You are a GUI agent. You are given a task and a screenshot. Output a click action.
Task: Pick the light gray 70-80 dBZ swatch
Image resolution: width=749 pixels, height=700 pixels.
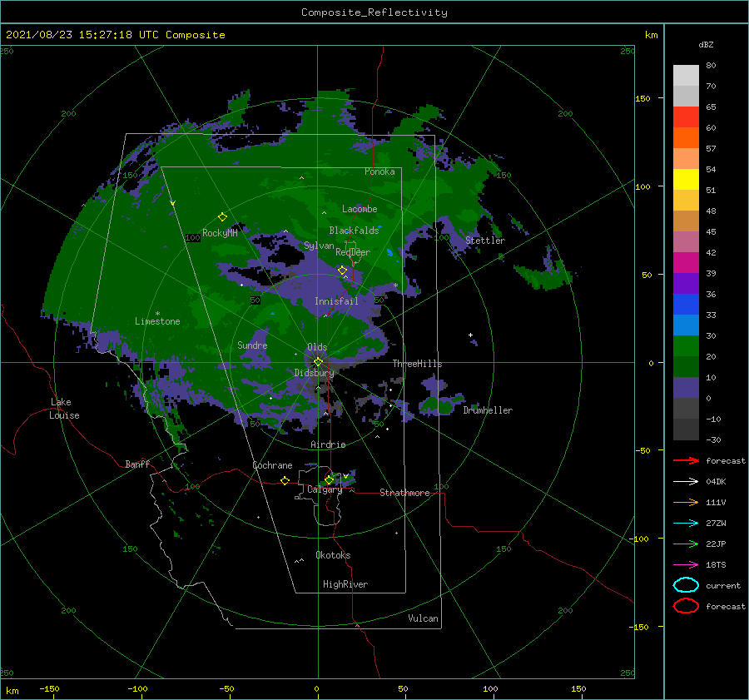[686, 75]
